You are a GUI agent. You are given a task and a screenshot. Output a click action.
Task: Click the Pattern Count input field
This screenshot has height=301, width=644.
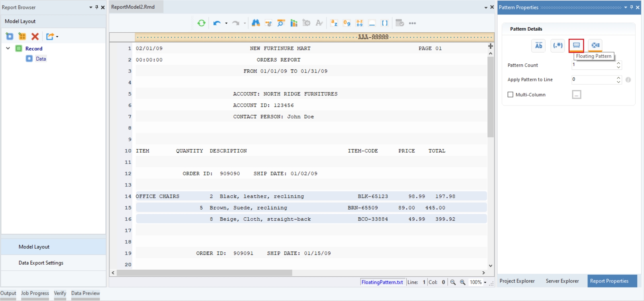tap(594, 65)
